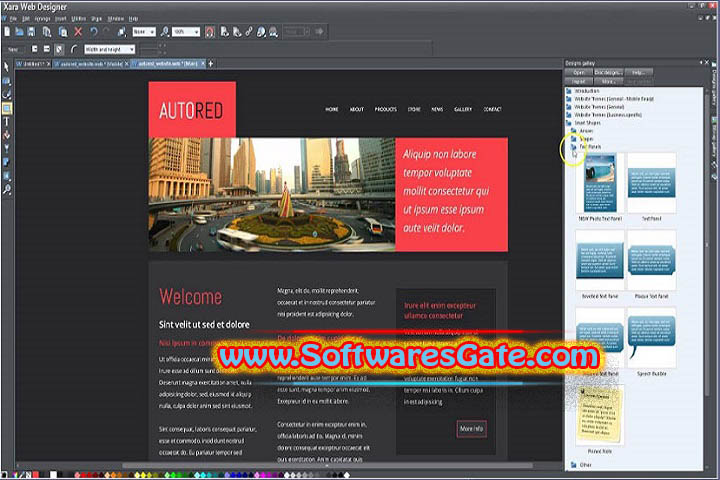Select the Photo tool in left toolbar
Image resolution: width=720 pixels, height=480 pixels.
pos(6,81)
